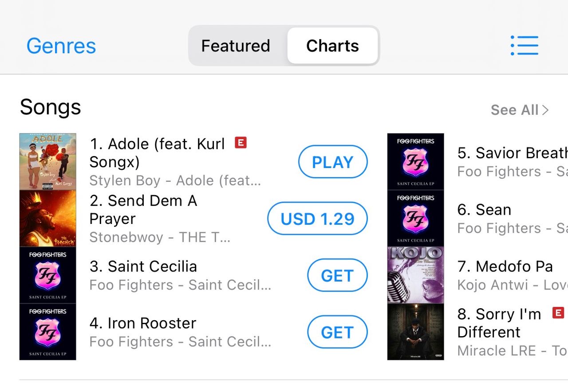Tap the Explicit badge next to Adole
The width and height of the screenshot is (568, 392).
tap(241, 143)
